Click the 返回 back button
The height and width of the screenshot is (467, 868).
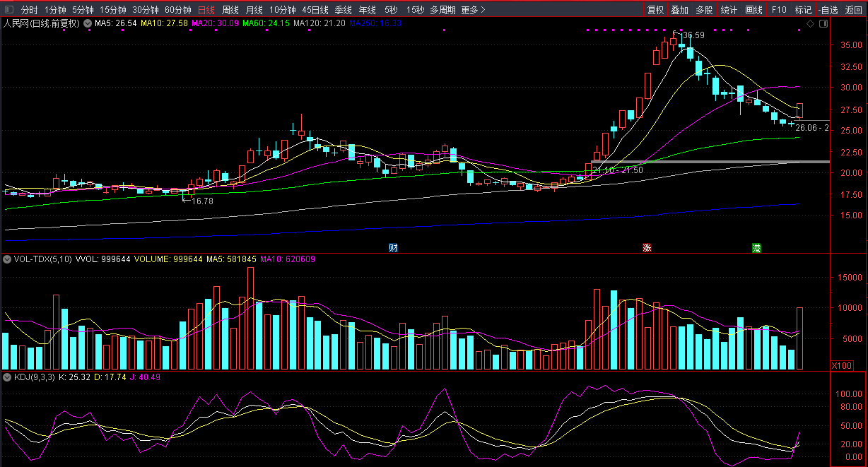point(854,10)
